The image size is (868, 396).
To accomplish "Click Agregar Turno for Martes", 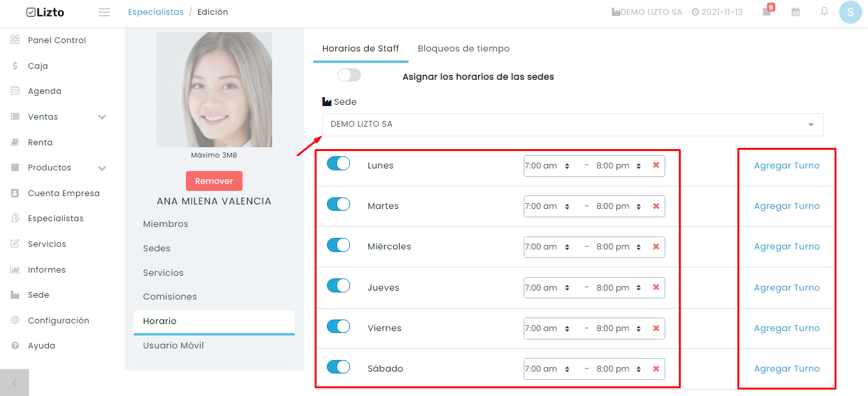I will click(x=787, y=206).
